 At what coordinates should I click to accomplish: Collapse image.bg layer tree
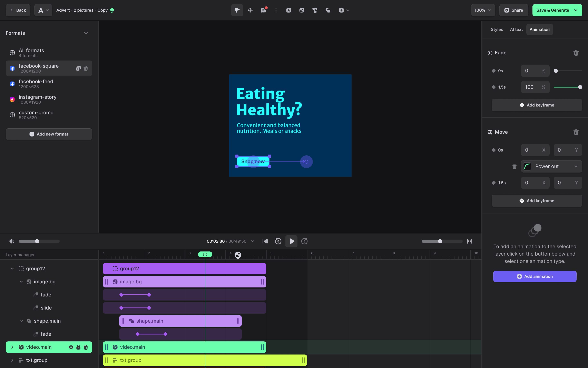21,282
